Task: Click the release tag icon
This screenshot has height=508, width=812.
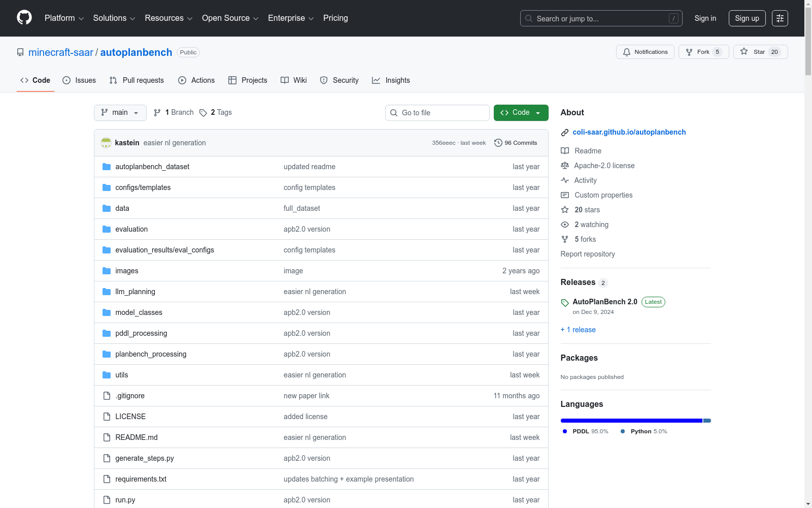Action: (x=565, y=303)
